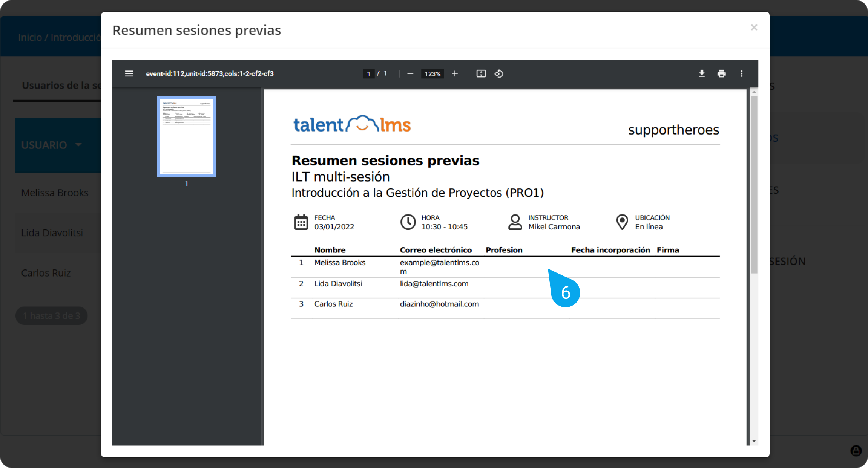Click the Firma column header

click(668, 250)
